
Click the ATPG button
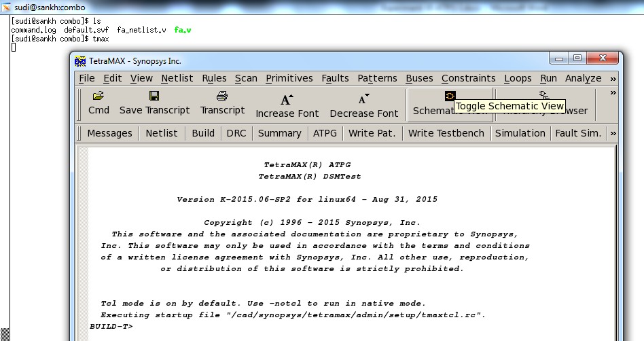tap(325, 133)
